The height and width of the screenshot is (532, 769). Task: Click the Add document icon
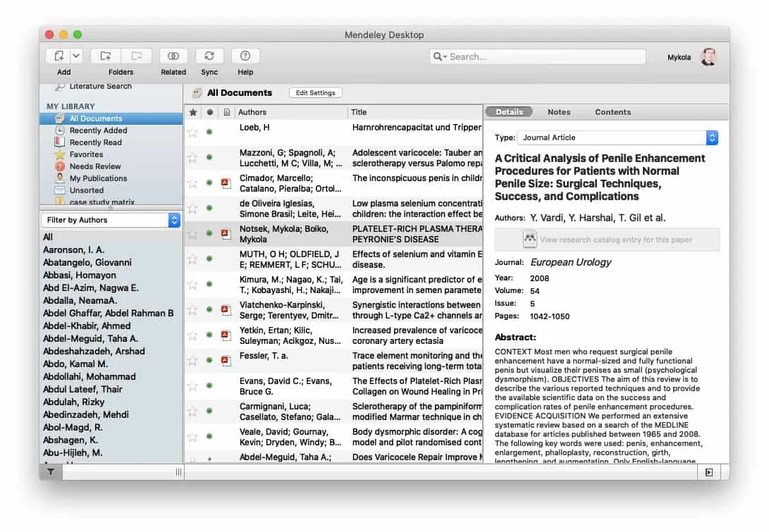tap(59, 56)
